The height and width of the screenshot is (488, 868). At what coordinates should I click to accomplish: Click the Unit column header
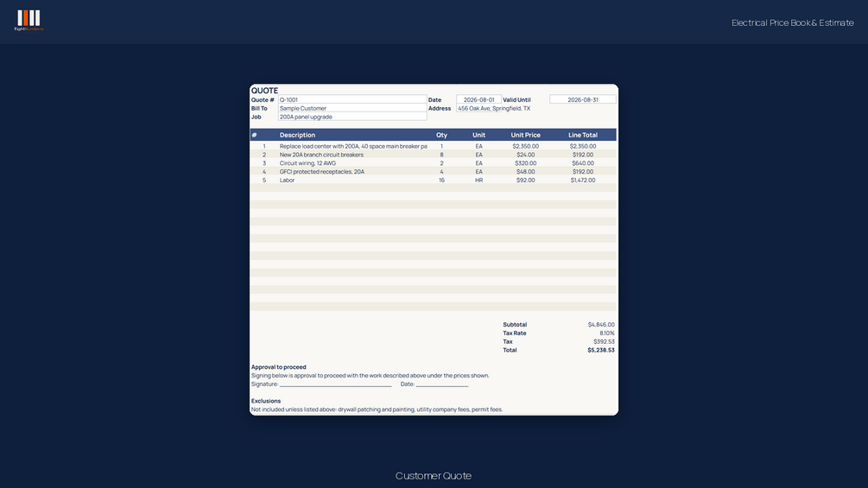point(478,135)
